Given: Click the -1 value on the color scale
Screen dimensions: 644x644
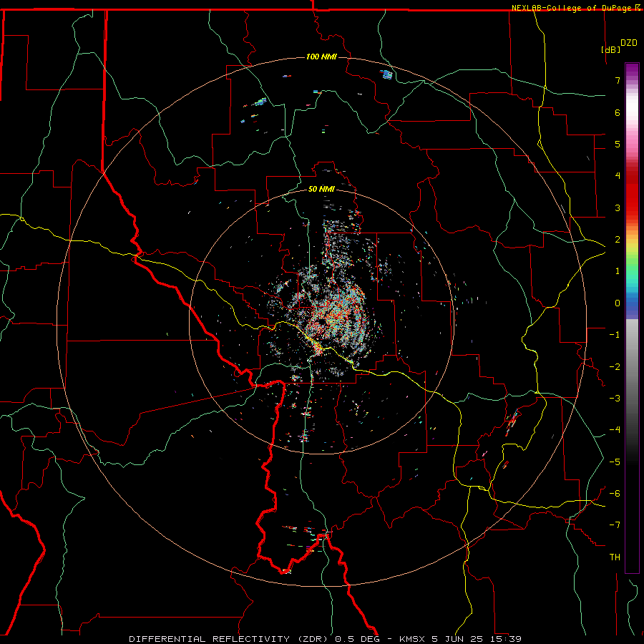Looking at the screenshot, I should pos(615,335).
